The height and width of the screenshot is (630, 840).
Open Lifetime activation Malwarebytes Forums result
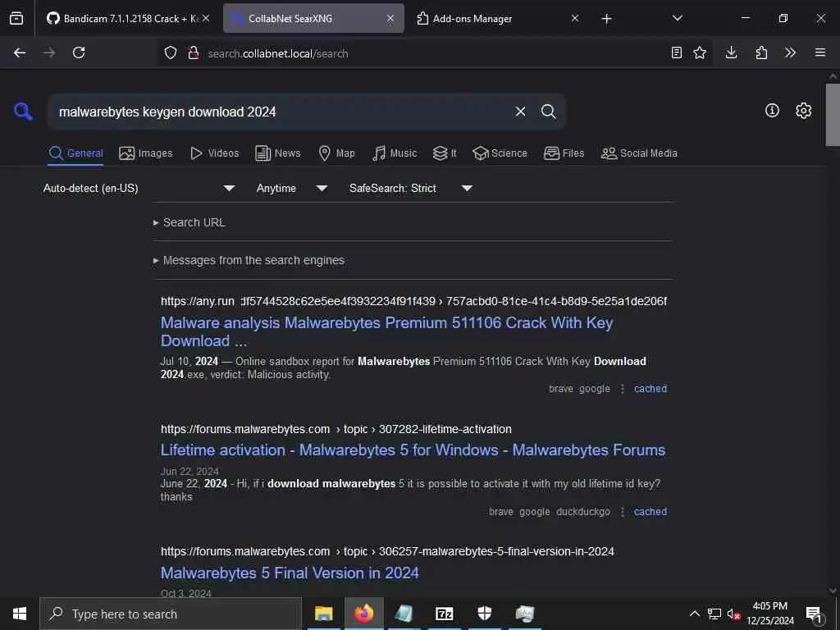(413, 450)
